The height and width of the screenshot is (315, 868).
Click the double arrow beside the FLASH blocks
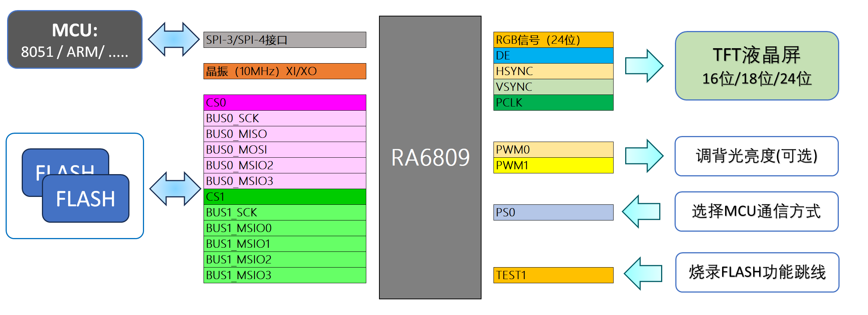click(x=175, y=189)
